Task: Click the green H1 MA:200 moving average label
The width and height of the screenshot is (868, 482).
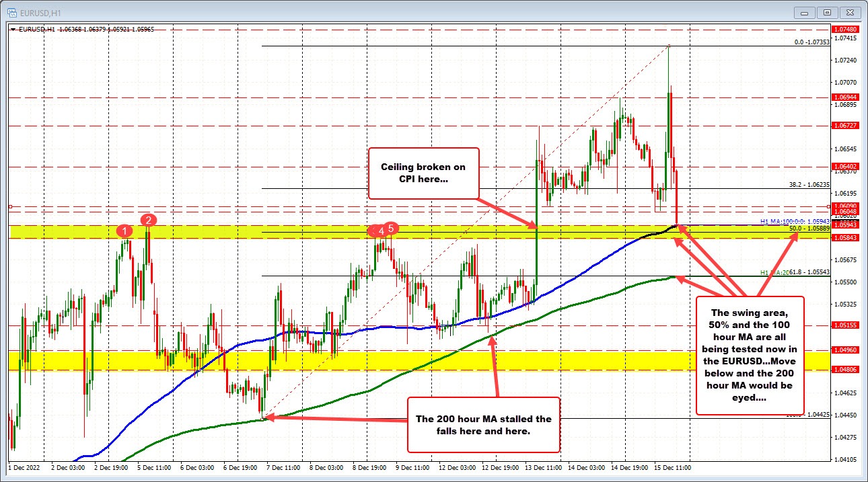Action: [774, 272]
